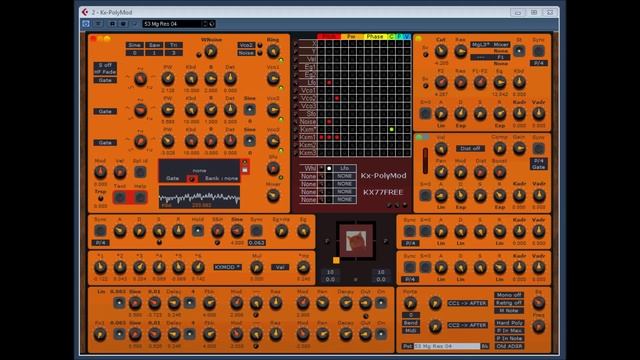Select the Phase matrix column header
This screenshot has width=640, height=360.
(x=375, y=37)
